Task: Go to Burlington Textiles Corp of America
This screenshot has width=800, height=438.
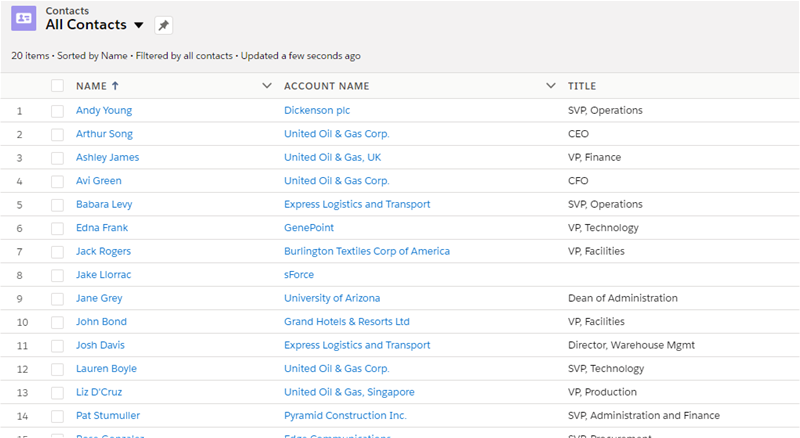Action: pyautogui.click(x=366, y=251)
